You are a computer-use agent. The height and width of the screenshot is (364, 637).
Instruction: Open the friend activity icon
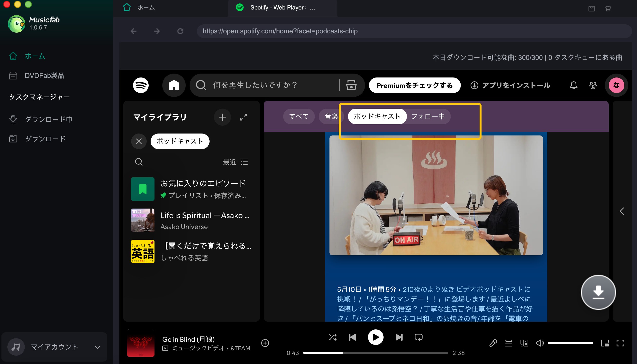coord(593,85)
